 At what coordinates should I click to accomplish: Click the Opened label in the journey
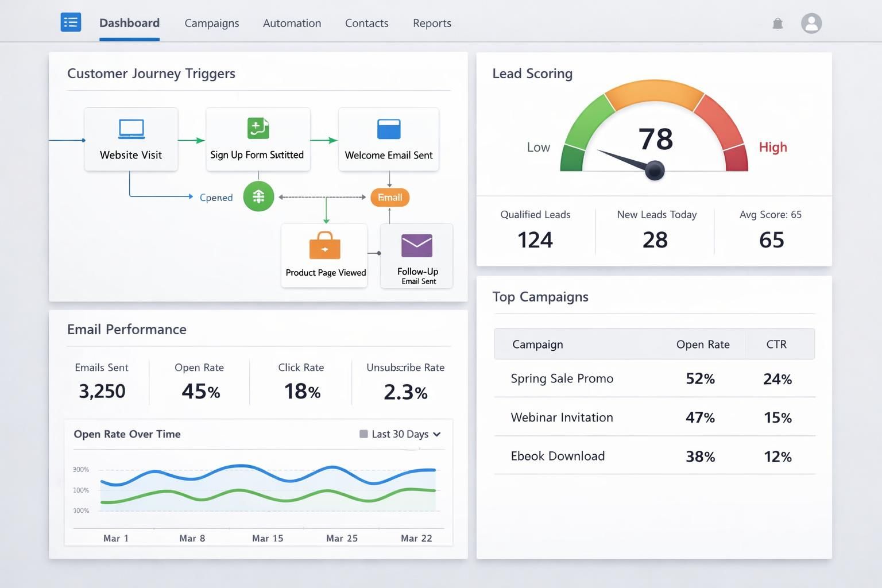tap(216, 198)
